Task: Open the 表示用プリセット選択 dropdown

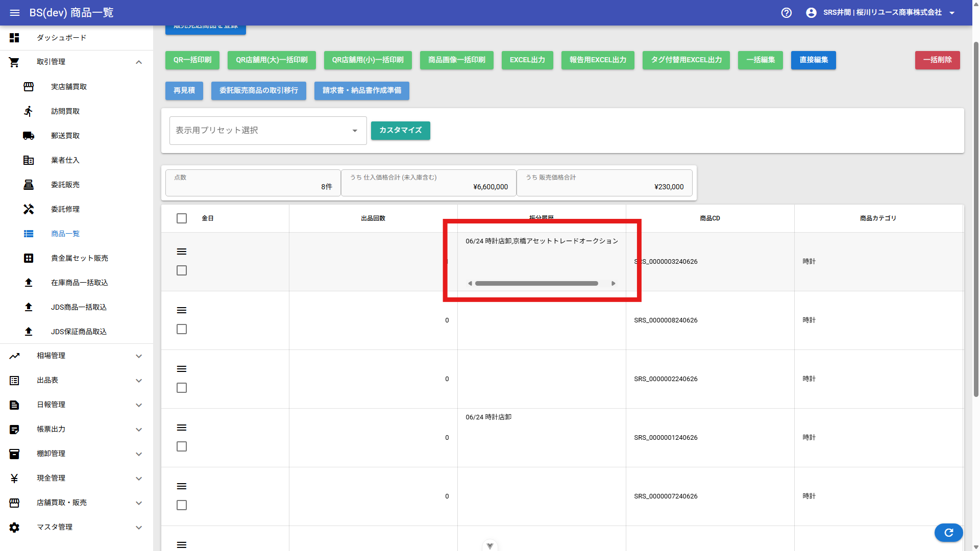Action: coord(268,131)
